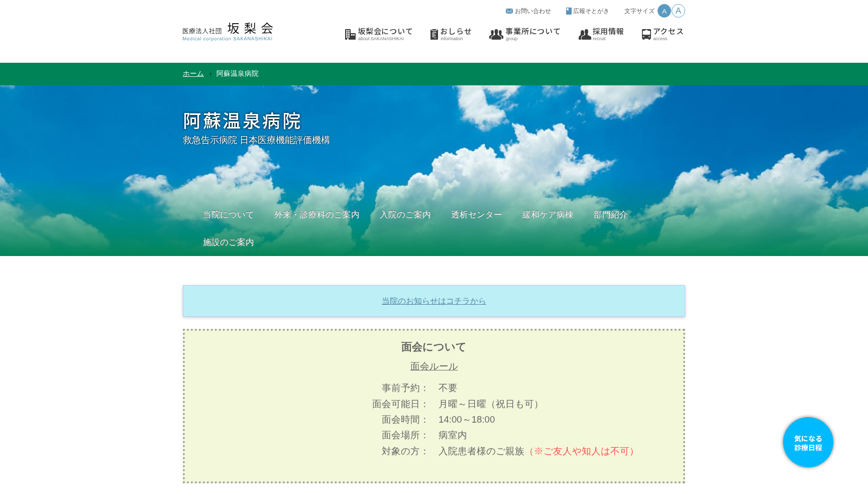Image resolution: width=868 pixels, height=502 pixels.
Task: Click the group icon for 事業所について
Action: tap(496, 34)
